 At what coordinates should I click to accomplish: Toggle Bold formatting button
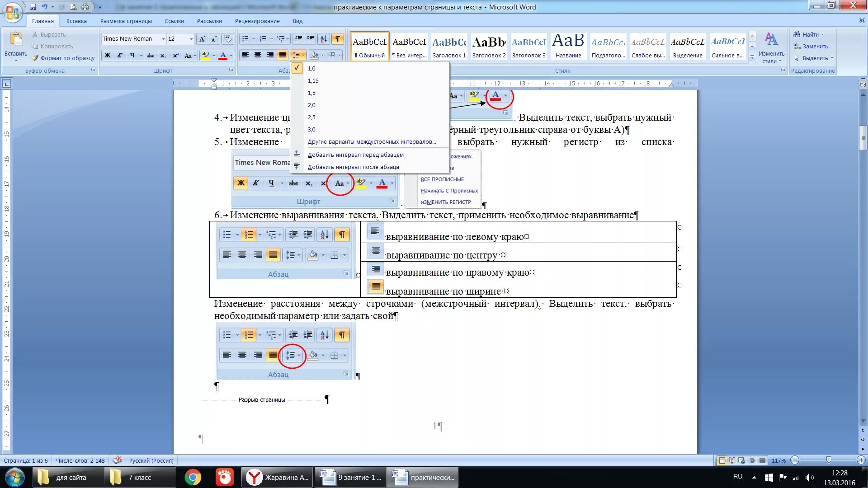pos(108,56)
